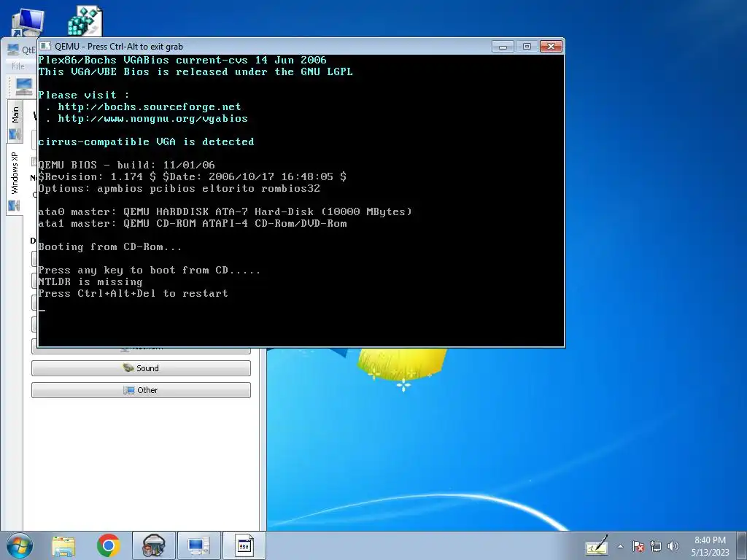Open the File menu in QtEmu
Image resolution: width=747 pixels, height=560 pixels.
18,66
